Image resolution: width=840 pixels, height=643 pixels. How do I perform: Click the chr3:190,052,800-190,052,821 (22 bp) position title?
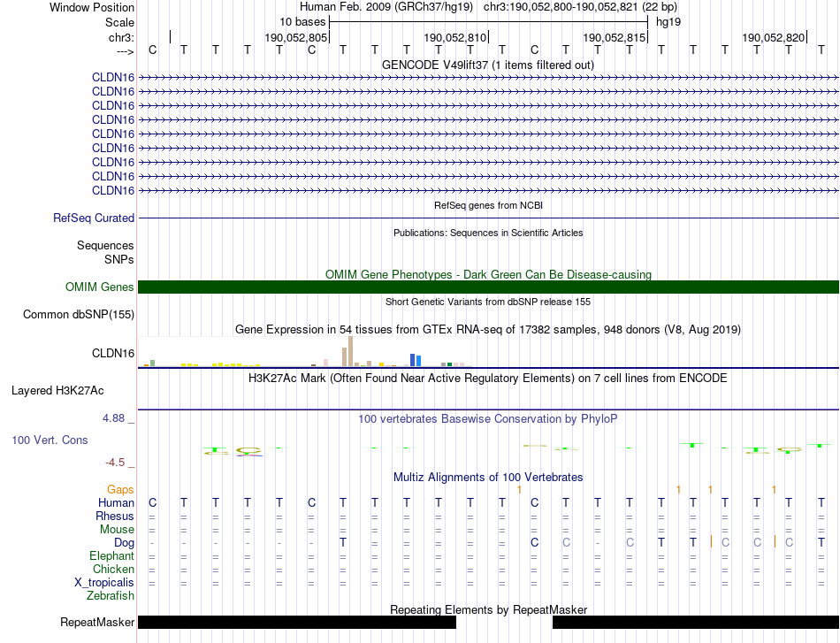[x=580, y=7]
